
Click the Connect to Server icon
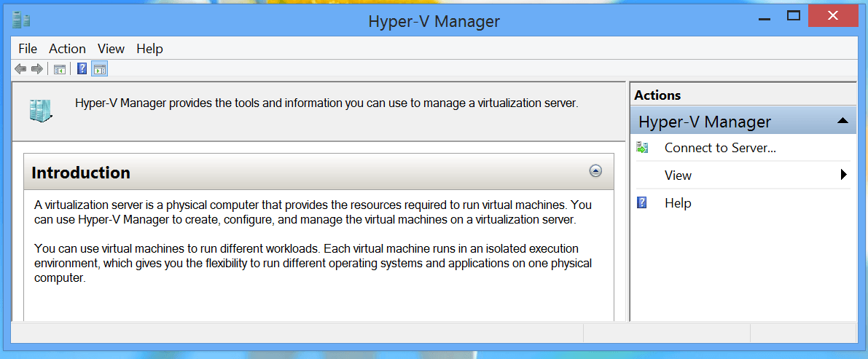[x=642, y=148]
